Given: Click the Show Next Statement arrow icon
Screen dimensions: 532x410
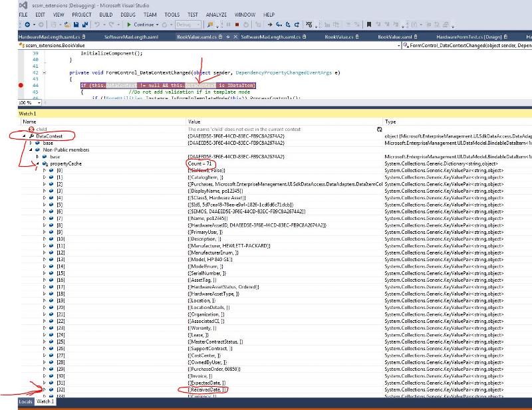Looking at the screenshot, I should (270, 25).
